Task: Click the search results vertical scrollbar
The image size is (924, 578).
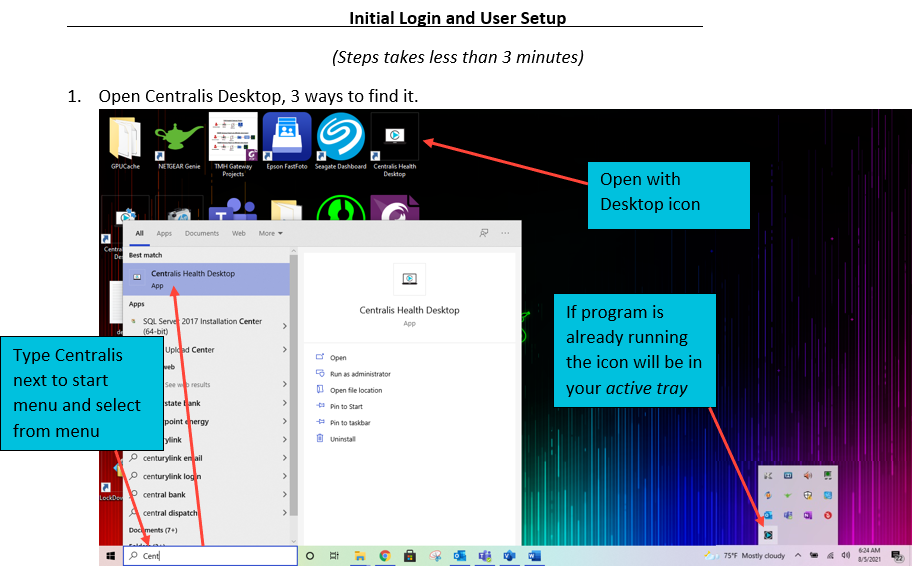Action: pos(293,383)
